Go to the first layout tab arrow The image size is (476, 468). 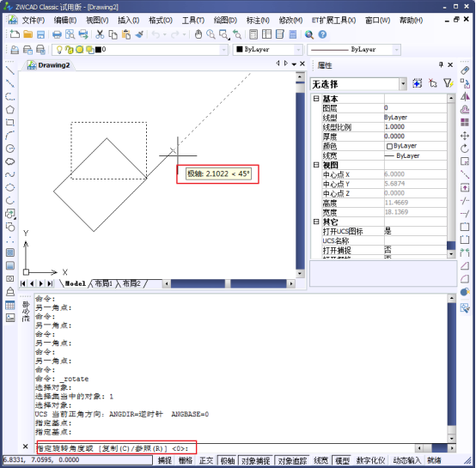coord(22,283)
